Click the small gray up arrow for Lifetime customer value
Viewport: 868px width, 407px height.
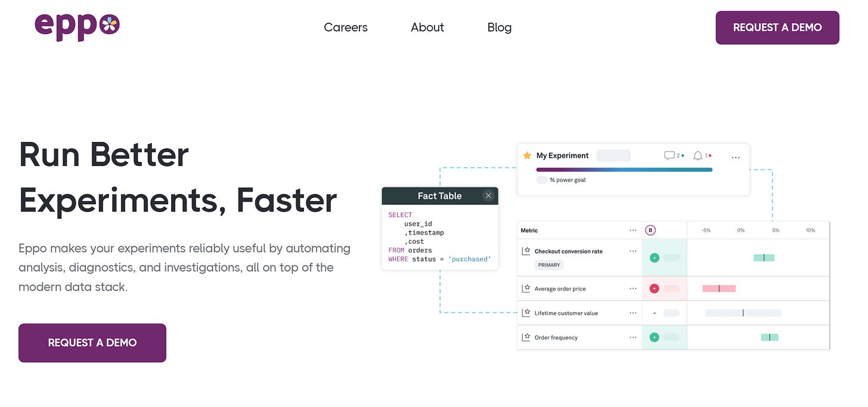pos(655,313)
